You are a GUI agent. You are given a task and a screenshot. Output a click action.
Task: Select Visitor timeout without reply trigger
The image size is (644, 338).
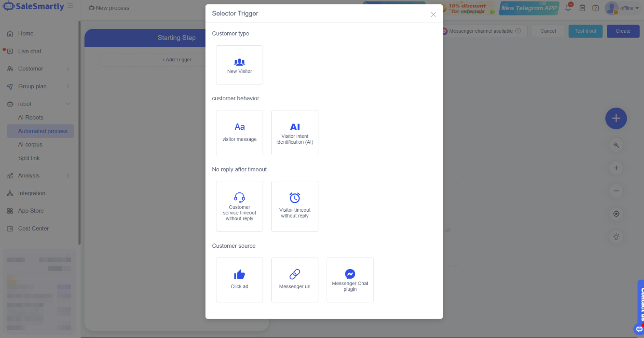coord(294,206)
